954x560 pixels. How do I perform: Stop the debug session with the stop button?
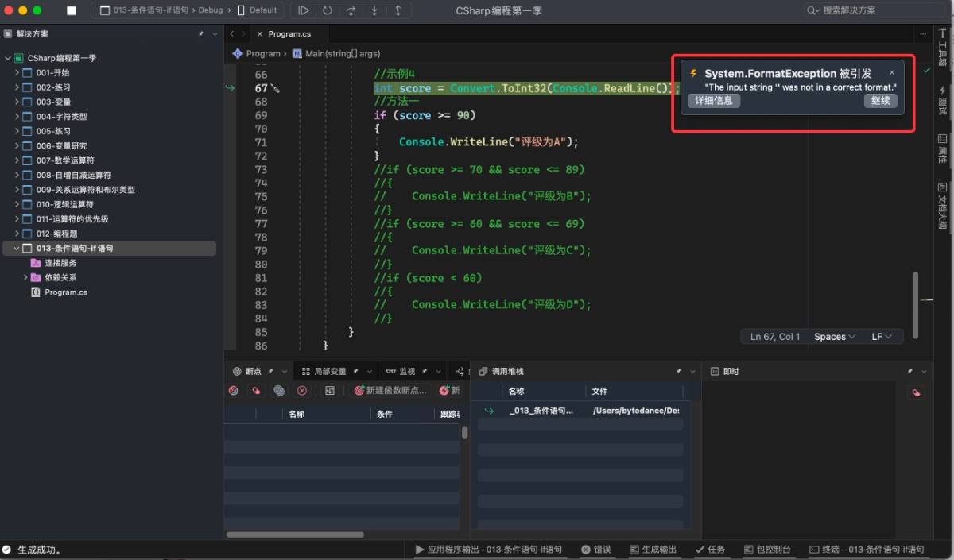point(71,10)
